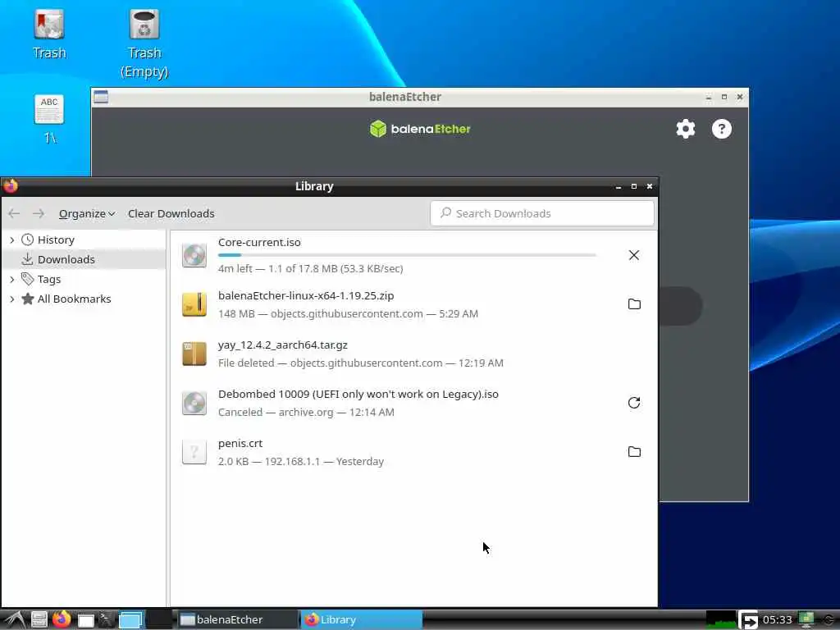Click the white window taskbar launcher icon
Image resolution: width=840 pixels, height=630 pixels.
click(x=85, y=620)
